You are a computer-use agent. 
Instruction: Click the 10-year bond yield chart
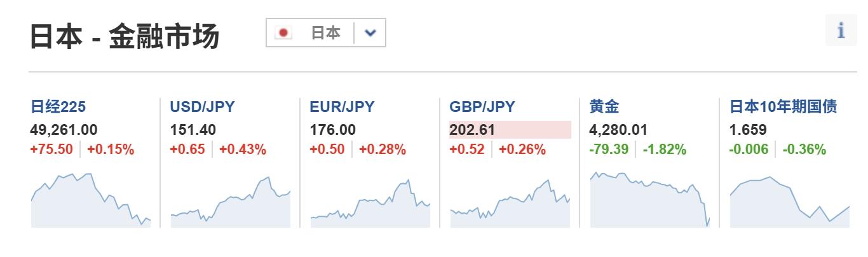789,200
